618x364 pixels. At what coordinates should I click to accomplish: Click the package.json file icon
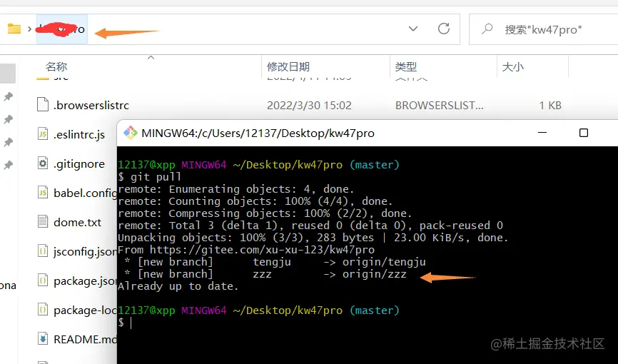43,280
